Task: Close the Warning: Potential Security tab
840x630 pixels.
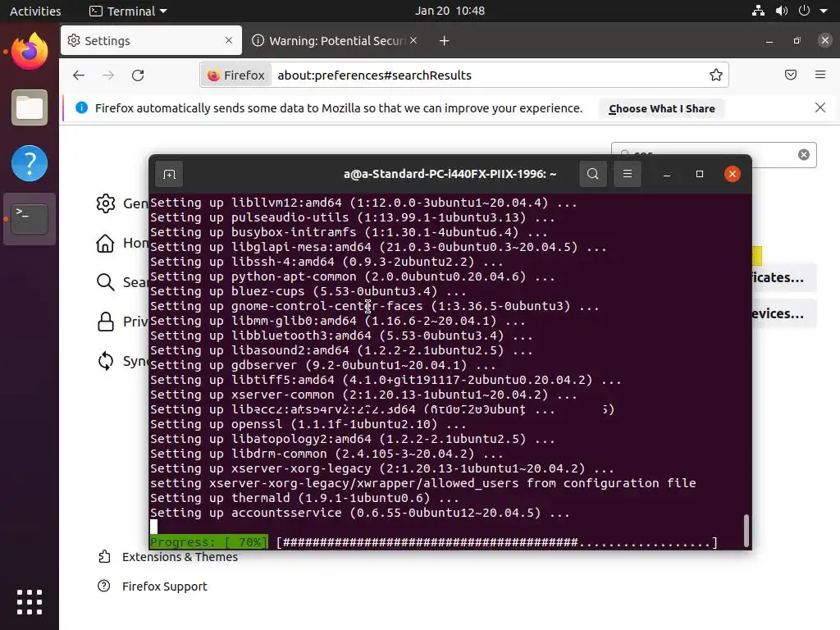Action: 413,40
